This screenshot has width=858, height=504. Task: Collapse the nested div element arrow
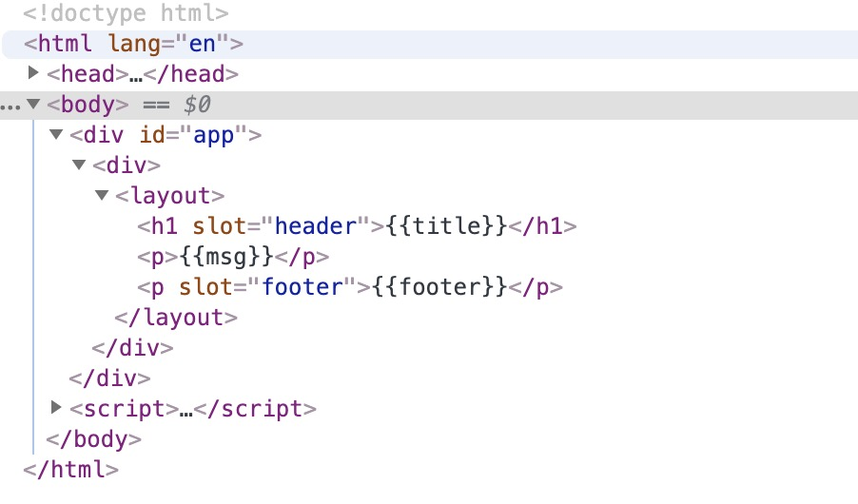coord(79,165)
